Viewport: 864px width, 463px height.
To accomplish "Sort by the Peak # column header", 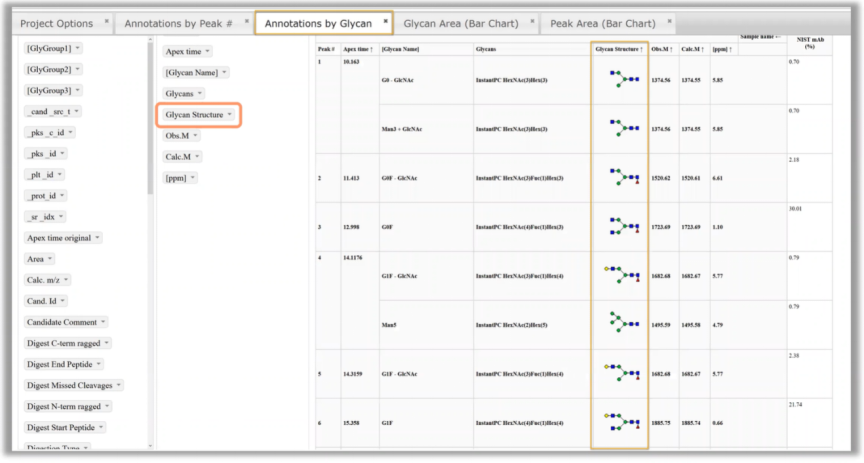I will pos(328,49).
